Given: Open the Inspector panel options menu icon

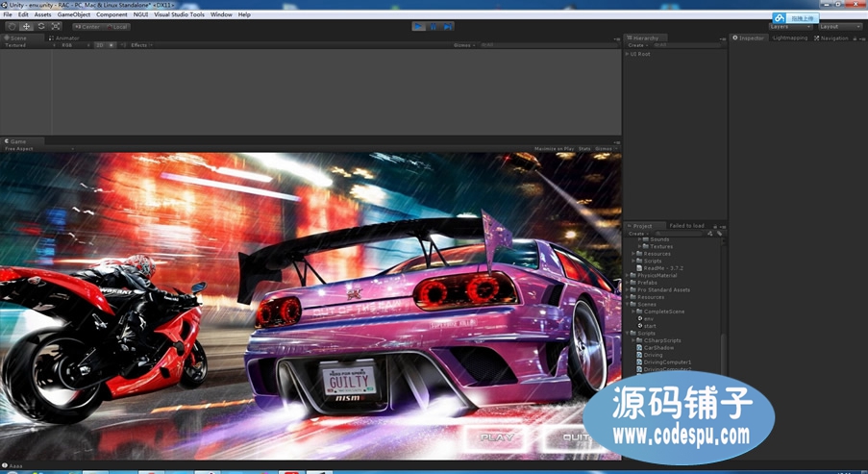Looking at the screenshot, I should [862, 38].
